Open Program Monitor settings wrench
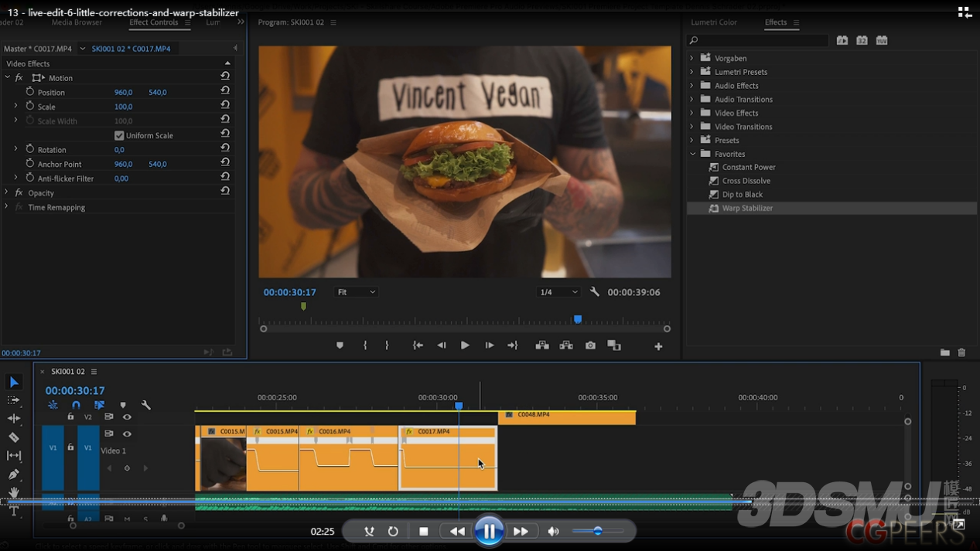This screenshot has height=551, width=980. pyautogui.click(x=595, y=292)
